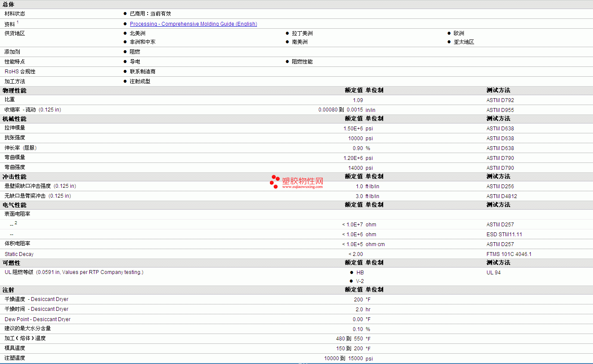
Task: Select the 收缩率 - 流动 row label
Action: (x=33, y=110)
